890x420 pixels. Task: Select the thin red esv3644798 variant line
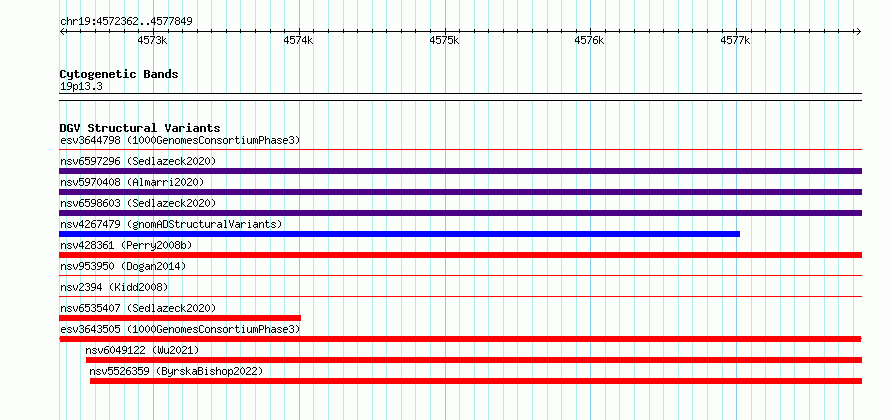tap(460, 150)
